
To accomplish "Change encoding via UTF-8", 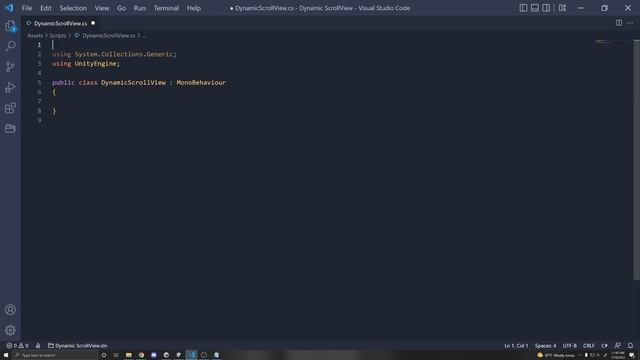I will click(569, 345).
